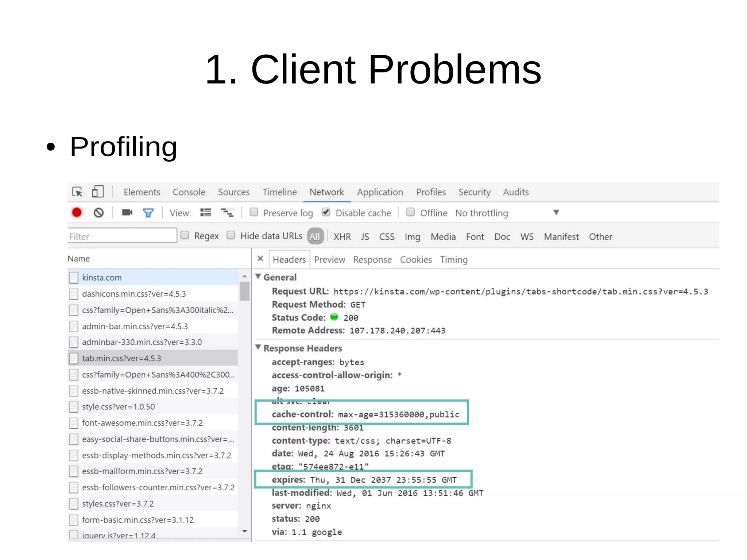Switch to the Sources tab
The width and height of the screenshot is (747, 560).
coord(234,192)
